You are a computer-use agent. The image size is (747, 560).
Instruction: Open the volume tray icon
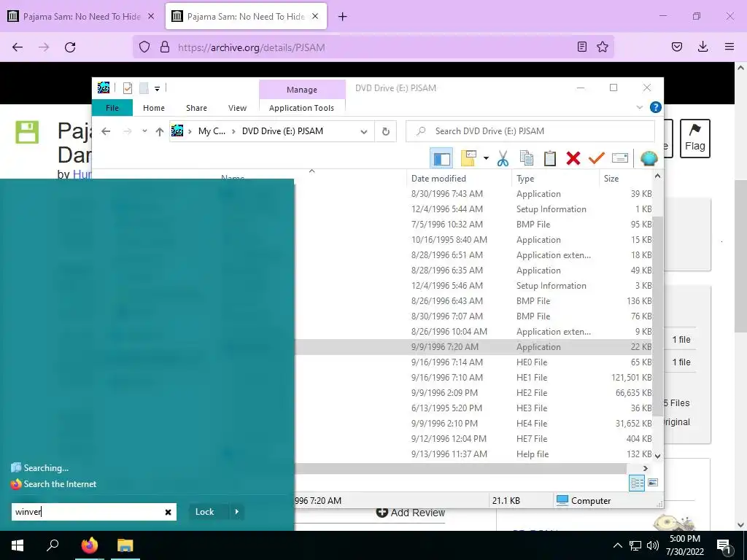click(653, 545)
